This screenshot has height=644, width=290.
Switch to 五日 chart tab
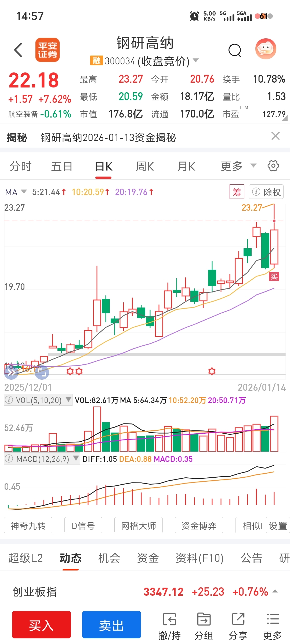(62, 166)
